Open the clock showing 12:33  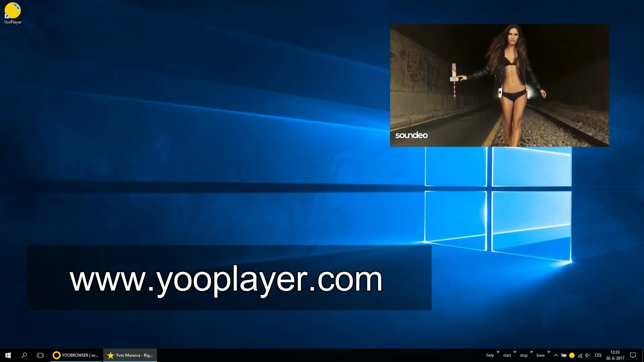tap(615, 355)
